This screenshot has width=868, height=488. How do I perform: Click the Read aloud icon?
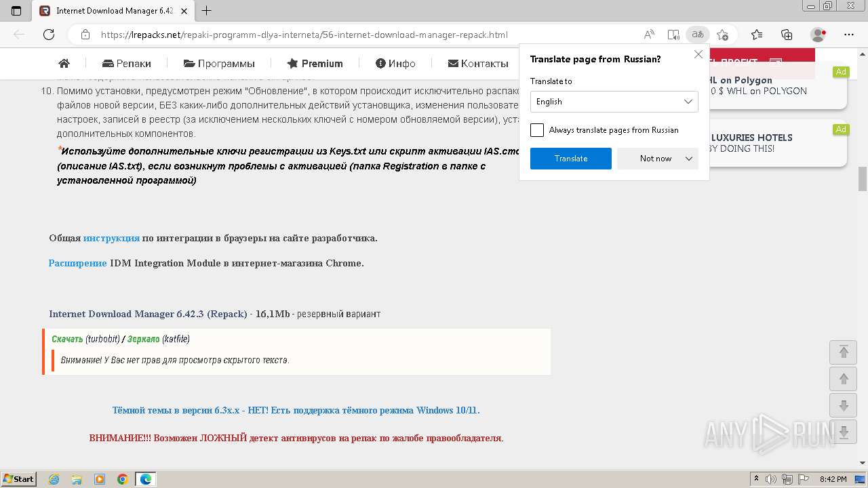coord(649,35)
